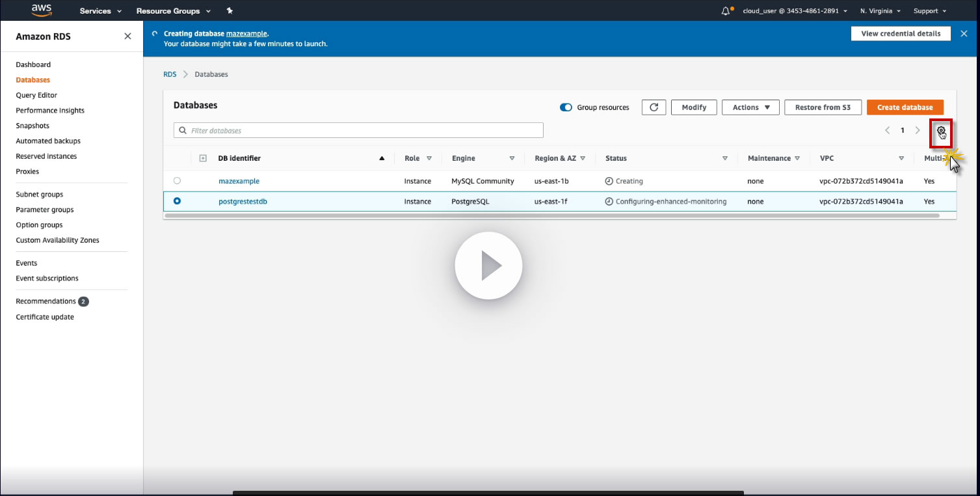
Task: Click the Modify button
Action: (694, 107)
